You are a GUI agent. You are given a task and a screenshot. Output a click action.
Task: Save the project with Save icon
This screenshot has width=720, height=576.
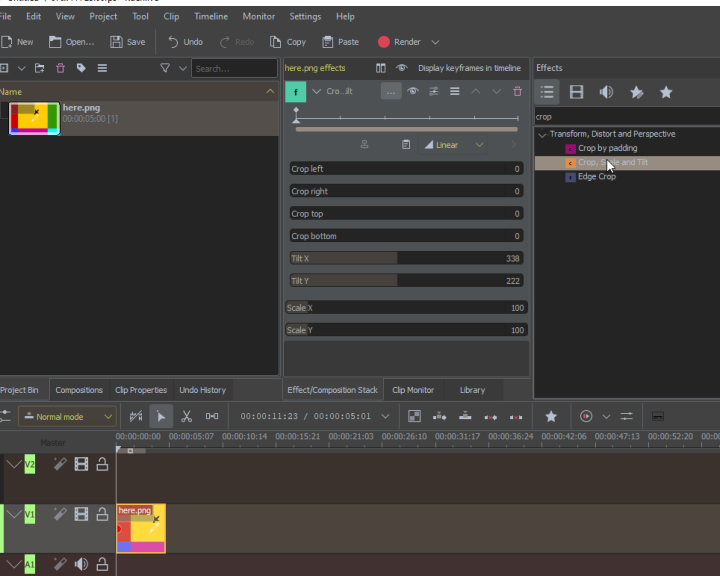[116, 42]
